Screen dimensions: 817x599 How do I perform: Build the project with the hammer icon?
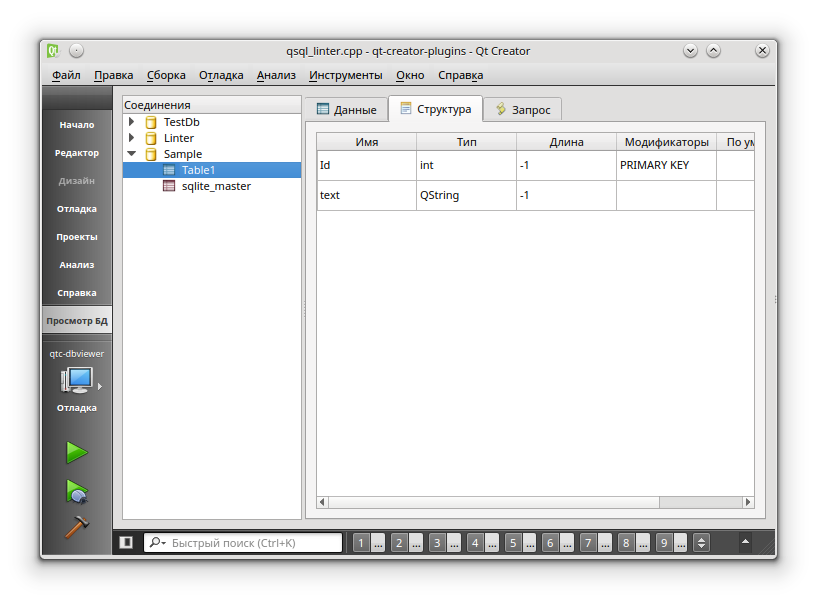point(77,527)
